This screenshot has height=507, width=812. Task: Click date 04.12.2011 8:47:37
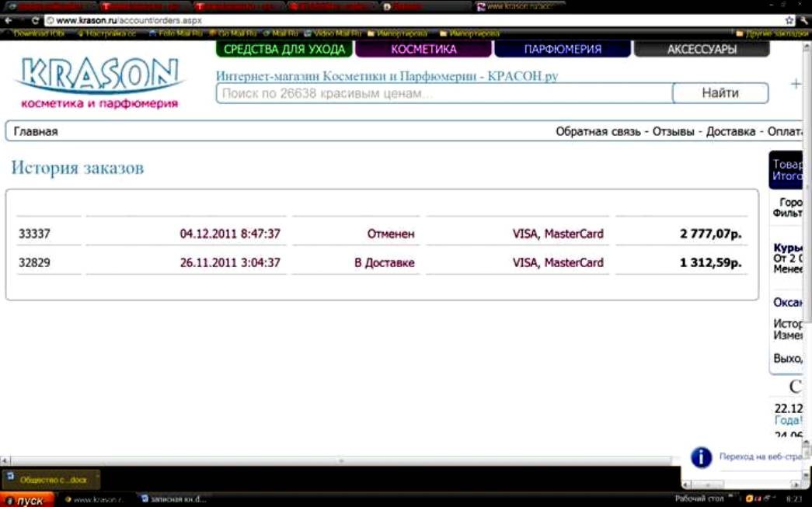(x=230, y=234)
